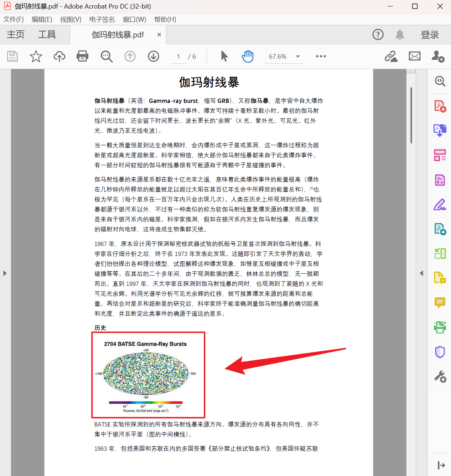Select the Hand tool for panning

tap(247, 56)
